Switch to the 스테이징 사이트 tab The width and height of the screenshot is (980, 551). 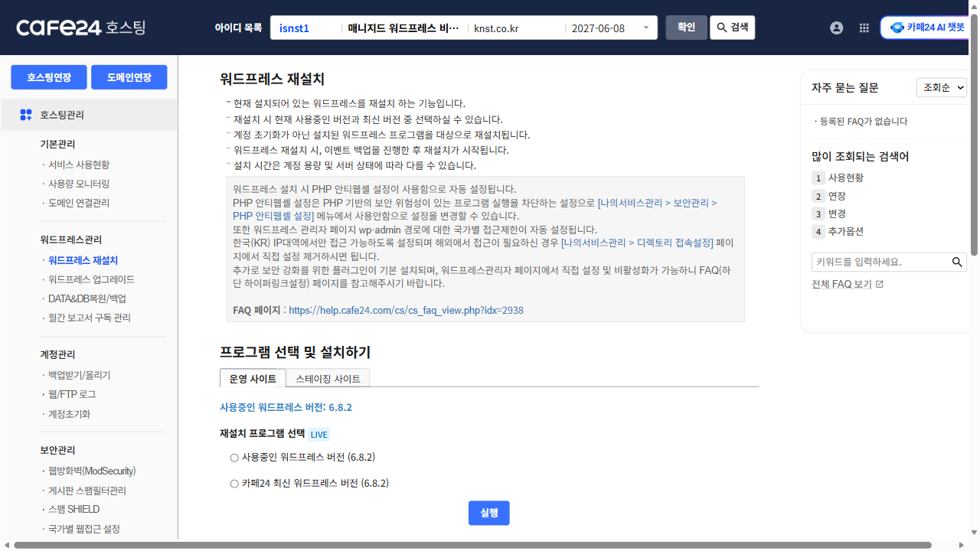328,378
